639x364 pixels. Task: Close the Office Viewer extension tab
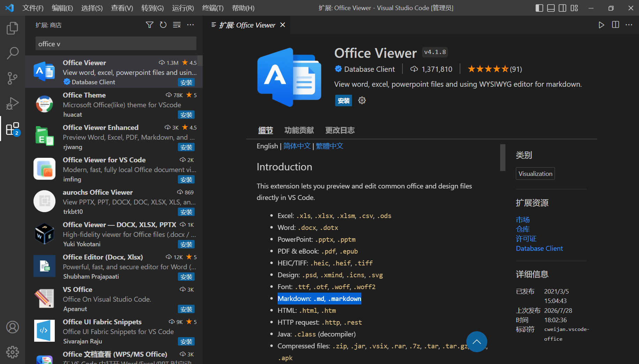coord(283,25)
